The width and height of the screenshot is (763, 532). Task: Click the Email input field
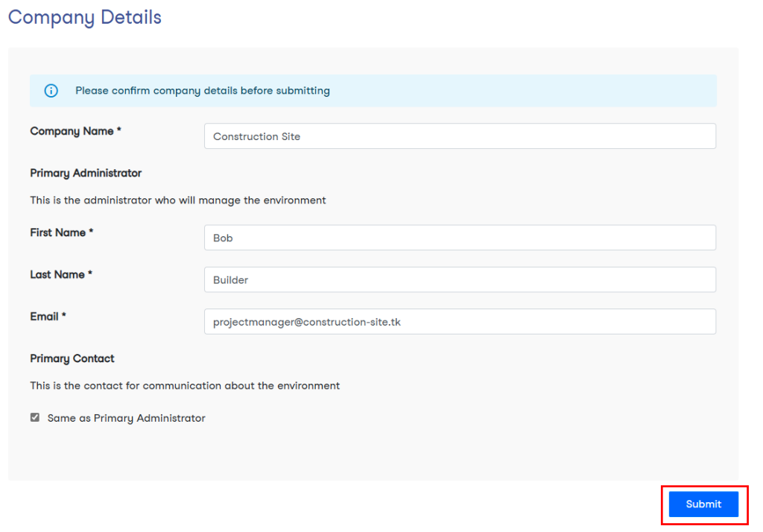pos(460,321)
